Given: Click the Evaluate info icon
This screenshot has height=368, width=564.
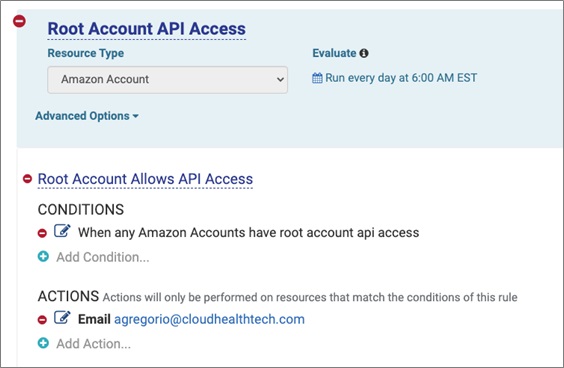Looking at the screenshot, I should click(x=364, y=53).
